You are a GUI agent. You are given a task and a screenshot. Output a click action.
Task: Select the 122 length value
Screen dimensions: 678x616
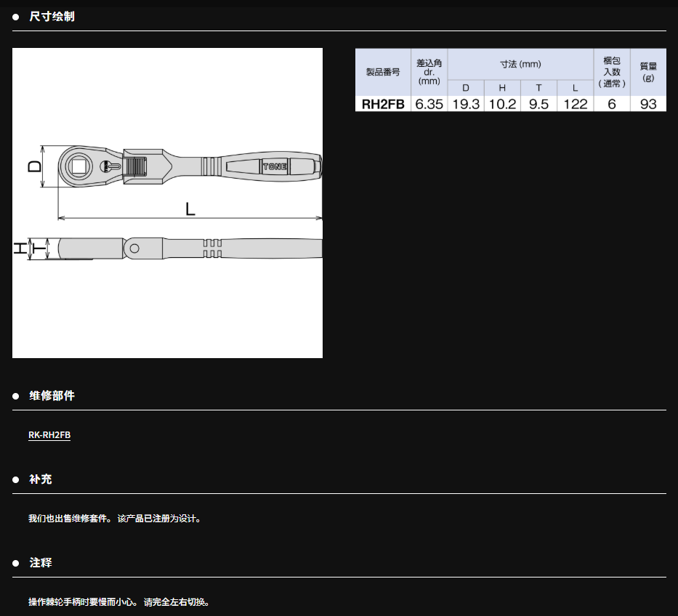[575, 104]
